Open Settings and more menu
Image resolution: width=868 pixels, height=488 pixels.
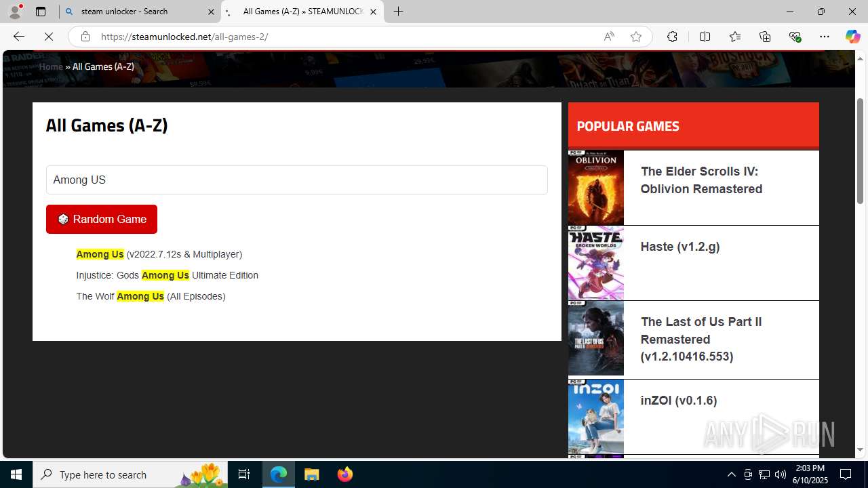pos(825,37)
